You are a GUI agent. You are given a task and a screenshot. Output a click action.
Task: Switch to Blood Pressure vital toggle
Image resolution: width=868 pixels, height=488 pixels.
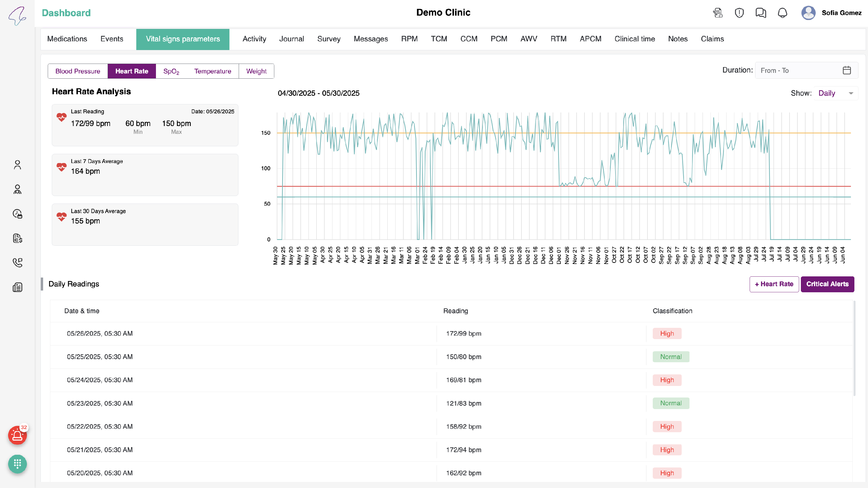click(78, 71)
